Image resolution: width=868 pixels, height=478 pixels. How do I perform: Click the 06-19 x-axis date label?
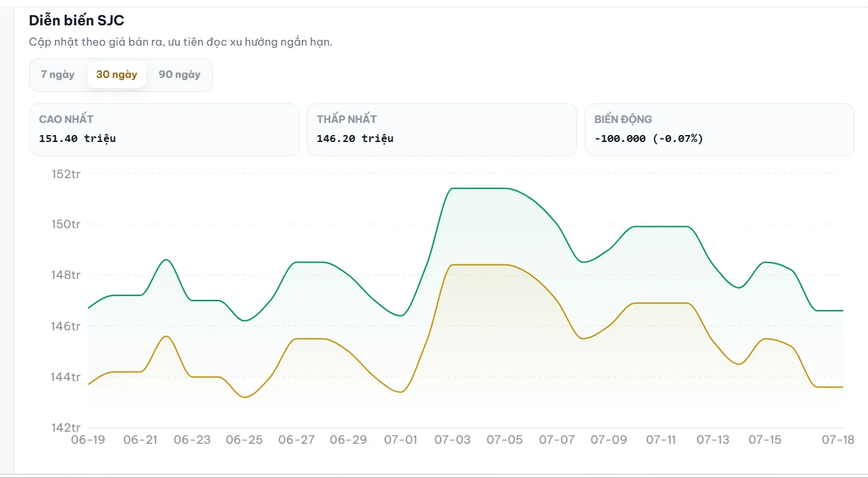88,439
